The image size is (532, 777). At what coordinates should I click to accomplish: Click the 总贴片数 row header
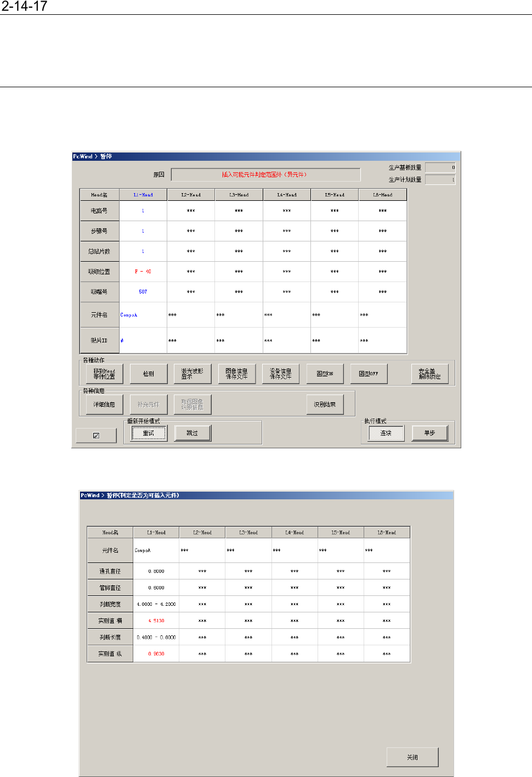click(99, 251)
